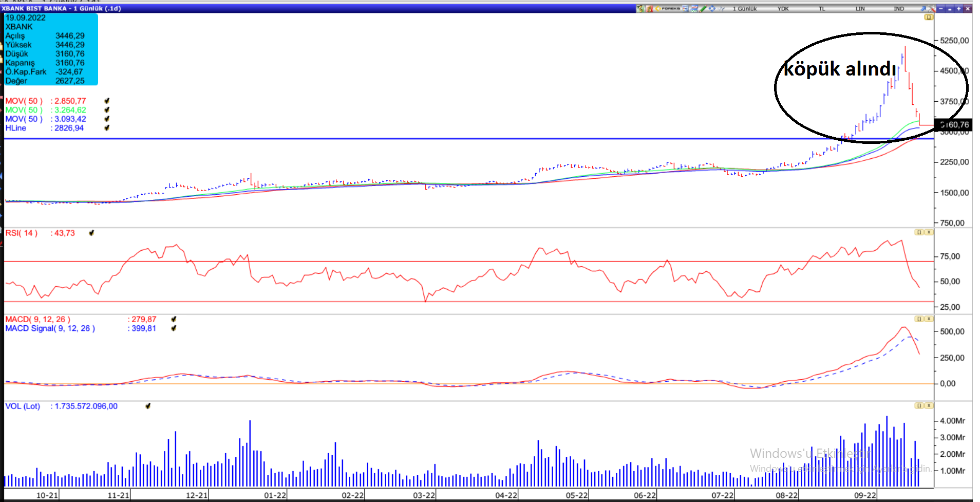Close the MACD indicator pane

coord(929,319)
